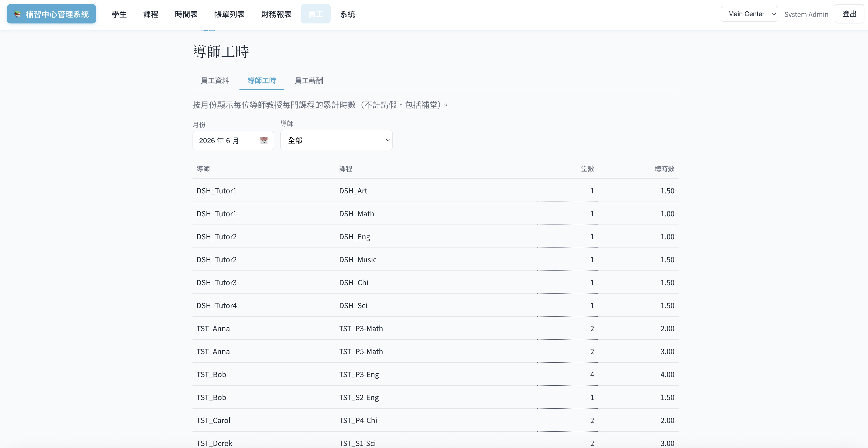Switch to the 員工薪酬 tab
The width and height of the screenshot is (868, 448).
(309, 81)
